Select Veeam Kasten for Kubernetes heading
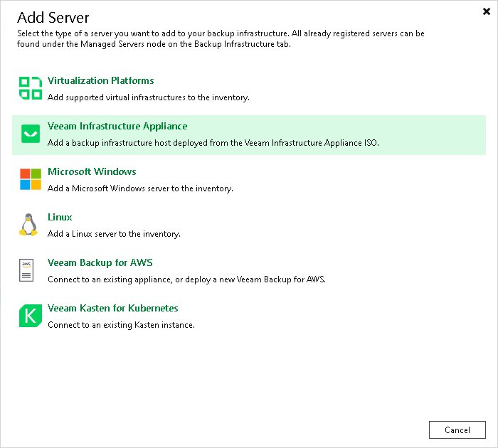Image resolution: width=498 pixels, height=448 pixels. [x=112, y=308]
